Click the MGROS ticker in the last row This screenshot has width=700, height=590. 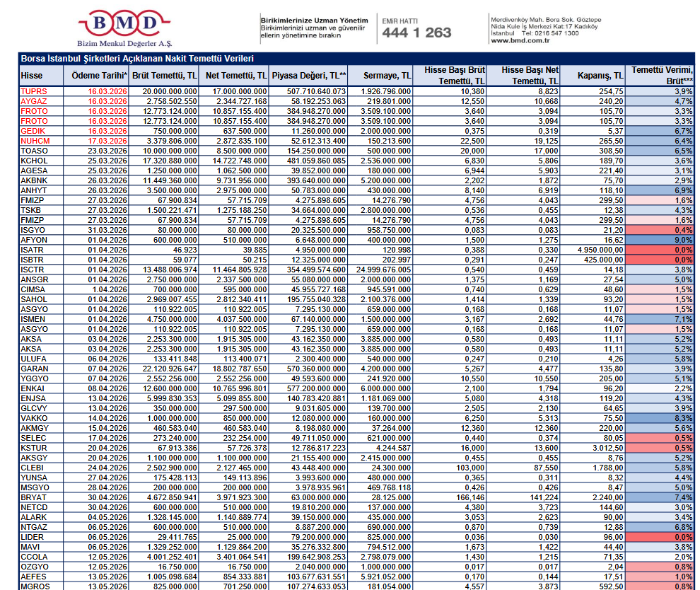pos(35,586)
